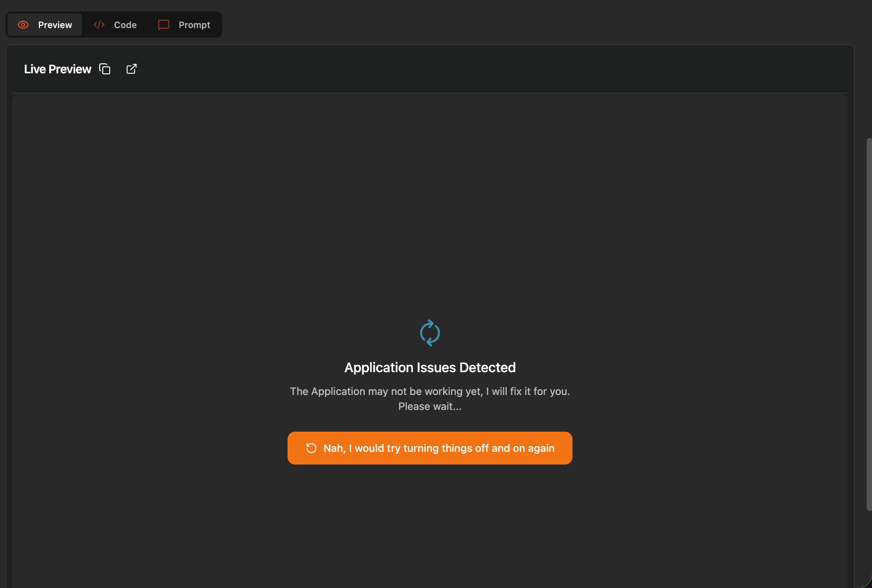Click the eye icon on Preview tab
Viewport: 872px width, 588px height.
coord(23,25)
